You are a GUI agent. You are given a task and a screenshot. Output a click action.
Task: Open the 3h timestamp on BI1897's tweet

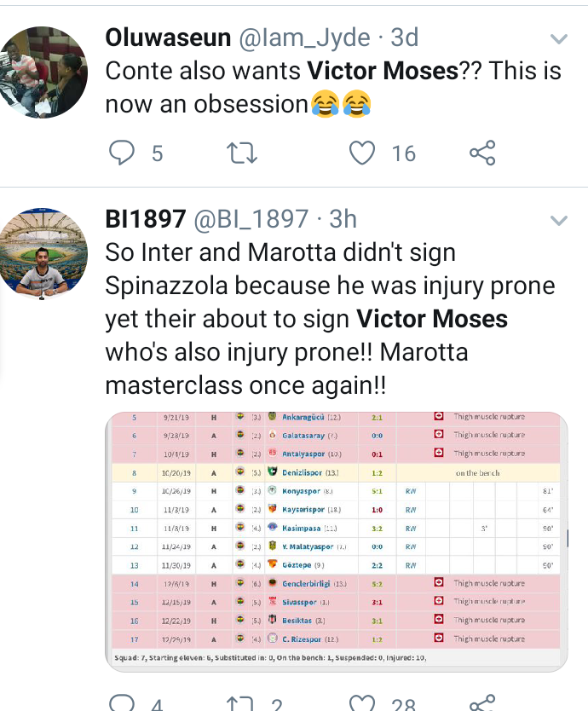(343, 219)
